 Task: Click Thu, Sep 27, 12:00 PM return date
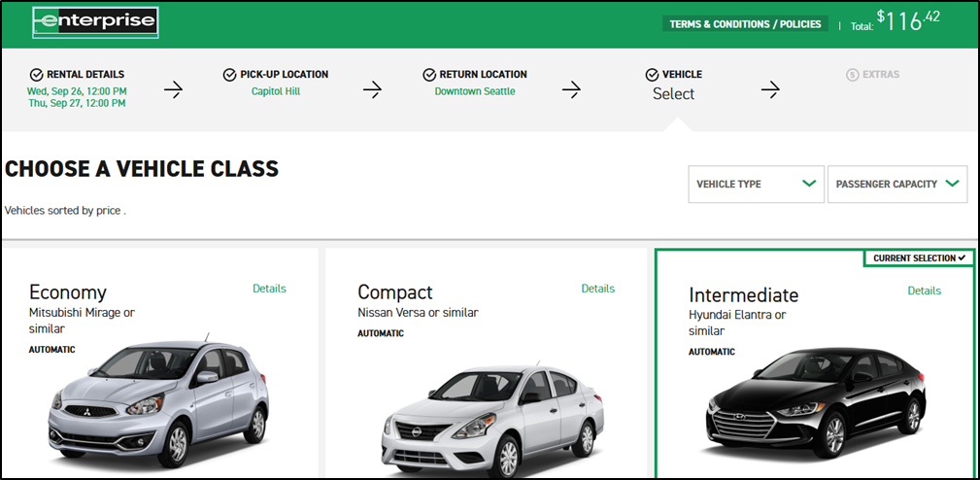tap(77, 103)
